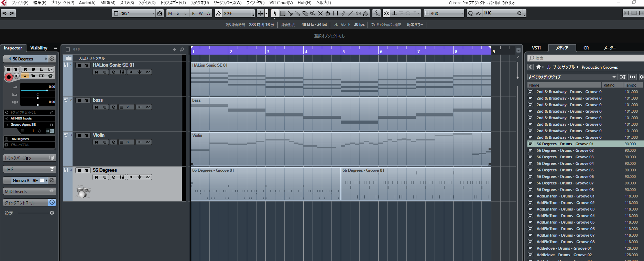644x261 pixels.
Task: Select the Range Selection tool
Action: (x=283, y=13)
